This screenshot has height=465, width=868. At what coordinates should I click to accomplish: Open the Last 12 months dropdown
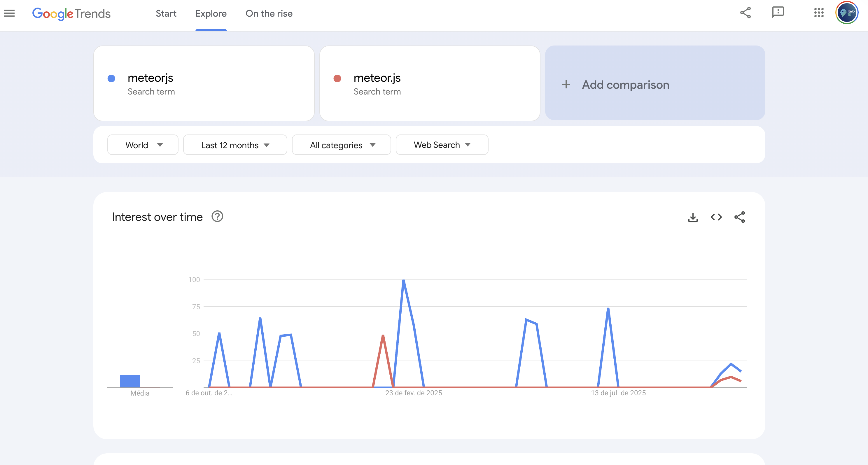click(235, 145)
